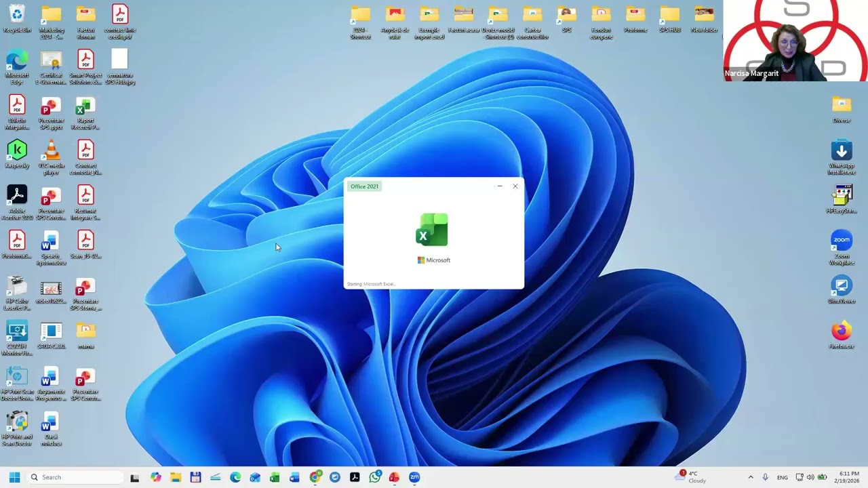Open Outlook from the taskbar
The height and width of the screenshot is (488, 868).
[x=255, y=477]
